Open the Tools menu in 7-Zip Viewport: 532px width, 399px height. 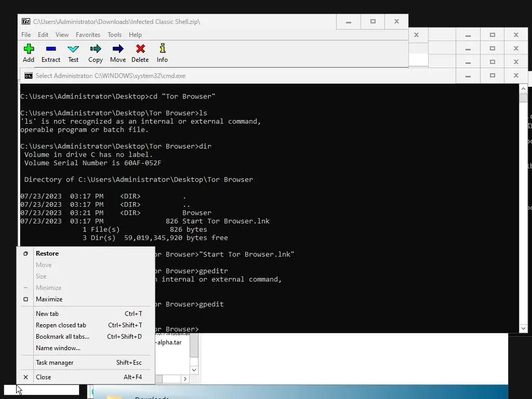pos(114,35)
